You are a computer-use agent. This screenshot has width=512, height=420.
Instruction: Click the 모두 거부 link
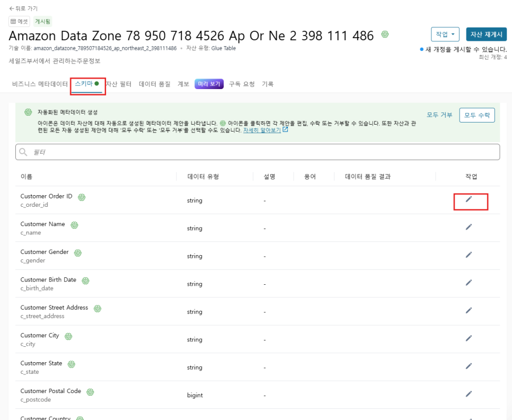pos(439,115)
